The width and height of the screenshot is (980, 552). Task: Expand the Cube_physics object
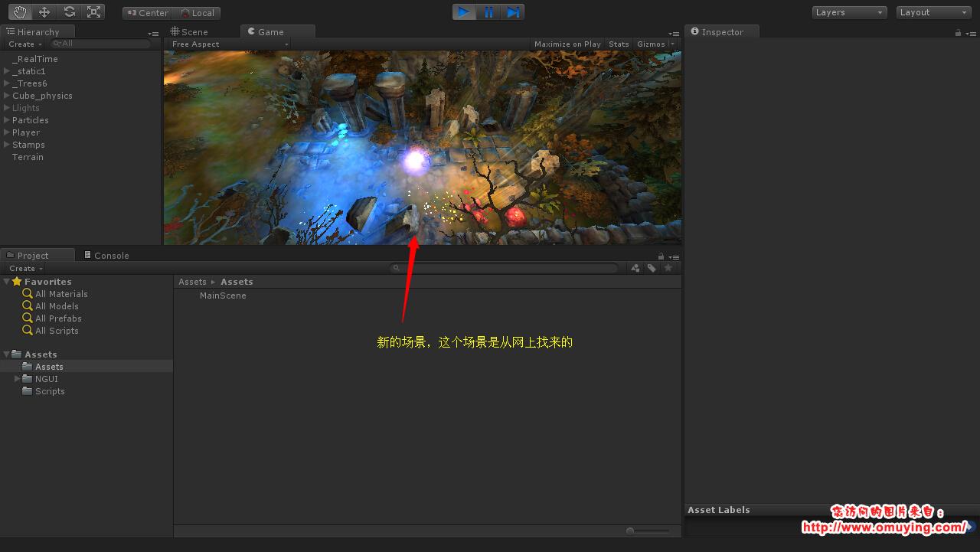7,96
